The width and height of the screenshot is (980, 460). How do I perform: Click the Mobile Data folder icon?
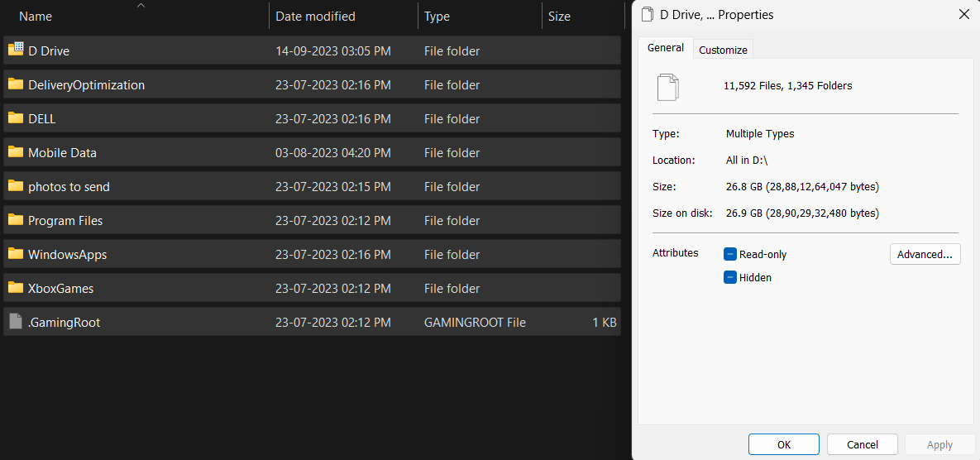[x=16, y=152]
